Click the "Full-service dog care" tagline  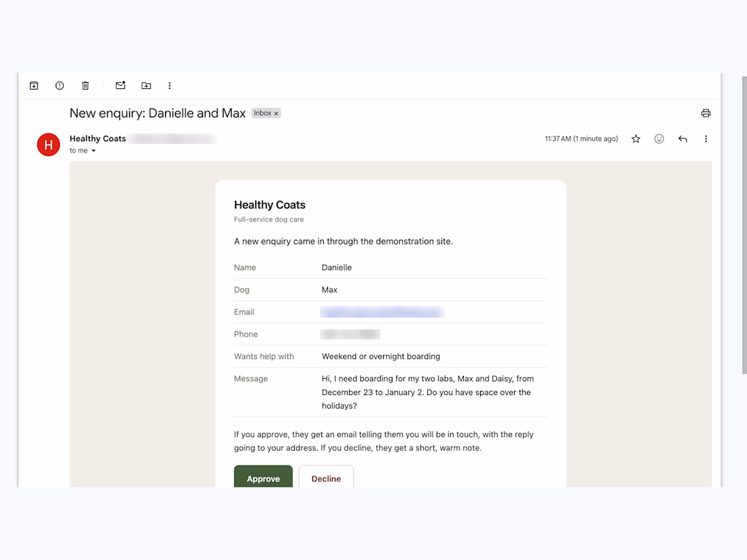click(269, 219)
